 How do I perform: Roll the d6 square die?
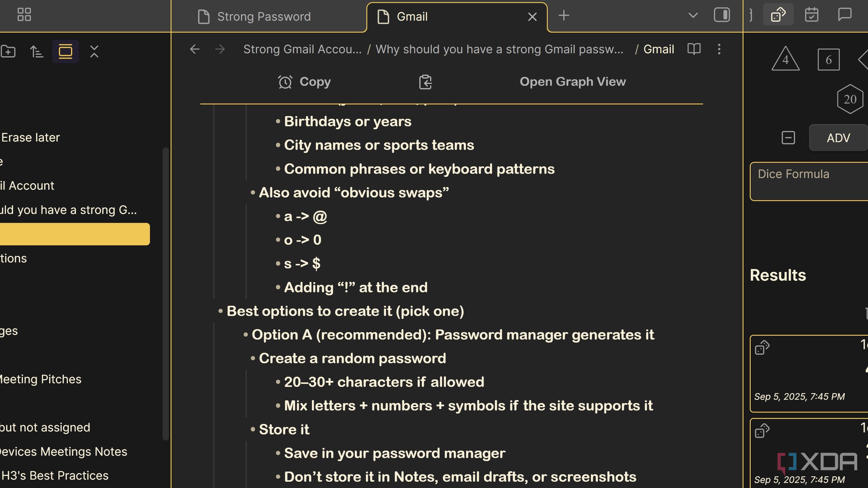[828, 60]
